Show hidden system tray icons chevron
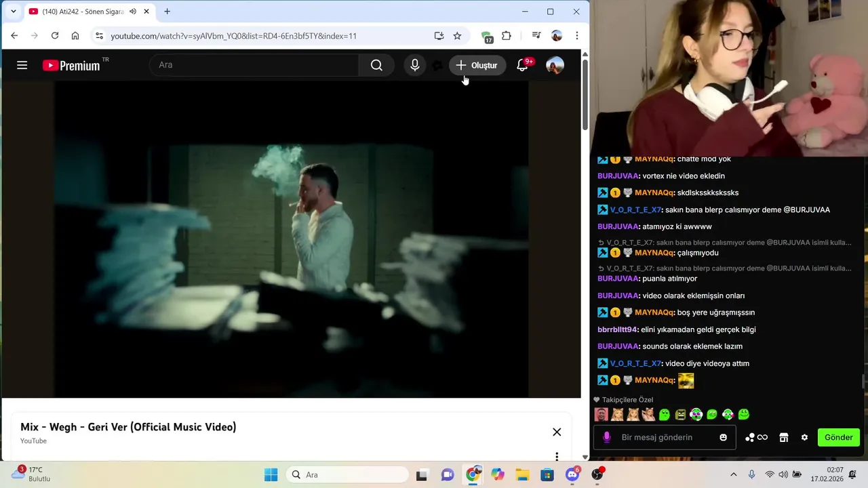 pyautogui.click(x=733, y=474)
